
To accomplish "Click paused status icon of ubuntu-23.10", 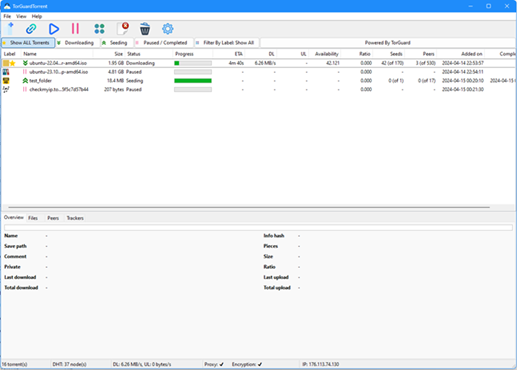I will click(25, 72).
